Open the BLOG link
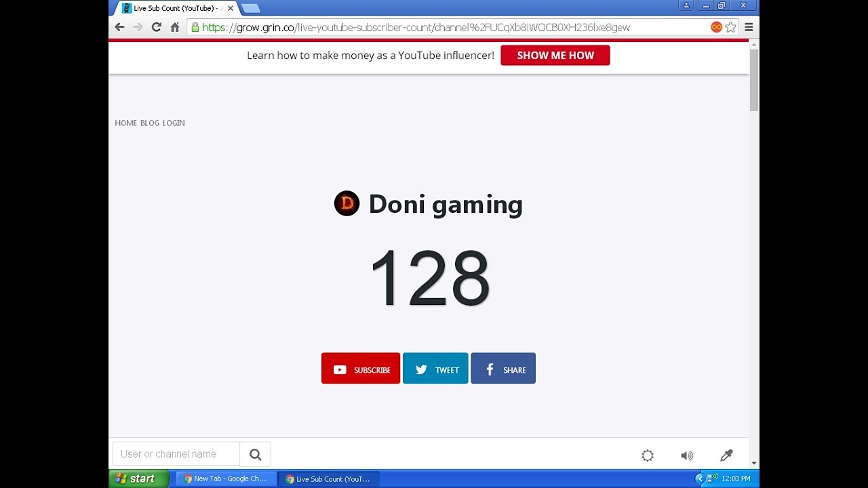The image size is (868, 488). tap(150, 123)
